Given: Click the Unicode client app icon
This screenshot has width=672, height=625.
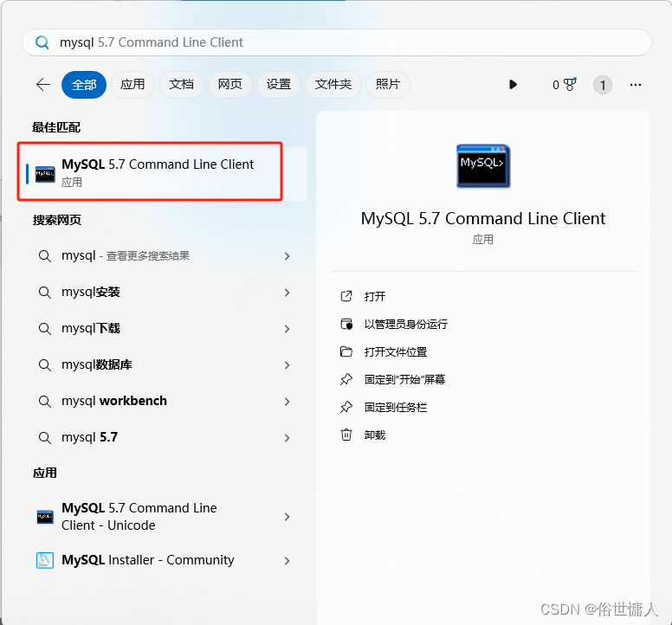Looking at the screenshot, I should coord(45,517).
